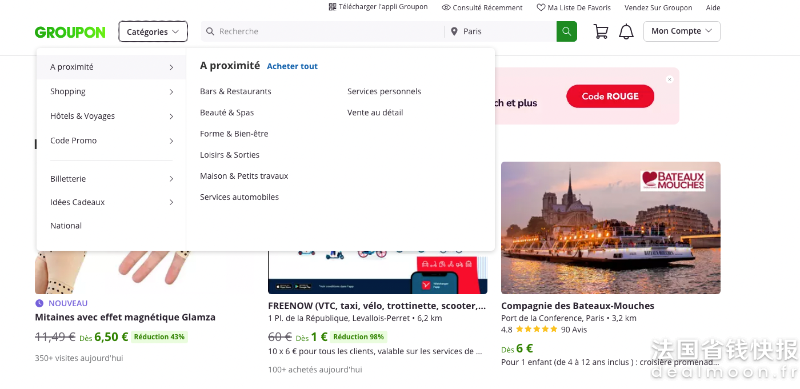Open the Bateaux-Mouches boat photo
Image resolution: width=800 pixels, height=389 pixels.
point(611,228)
